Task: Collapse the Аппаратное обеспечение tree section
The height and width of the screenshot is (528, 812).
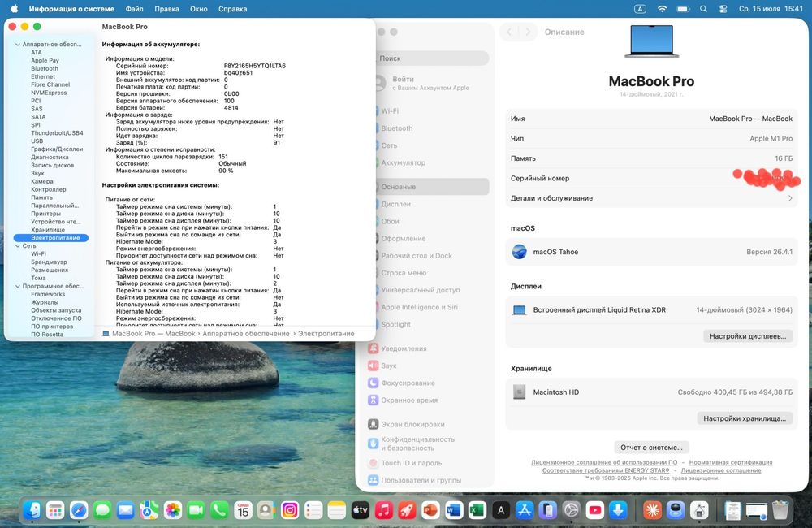Action: click(x=18, y=45)
